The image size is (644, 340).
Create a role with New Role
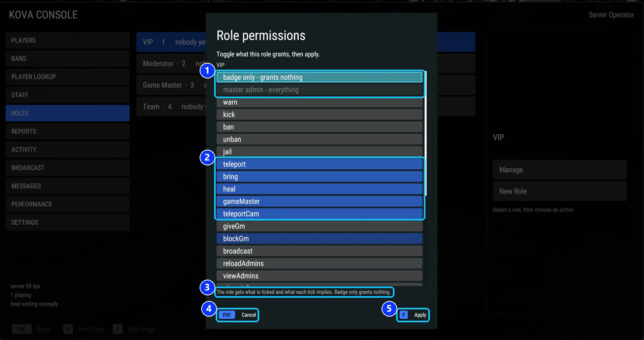click(x=559, y=191)
